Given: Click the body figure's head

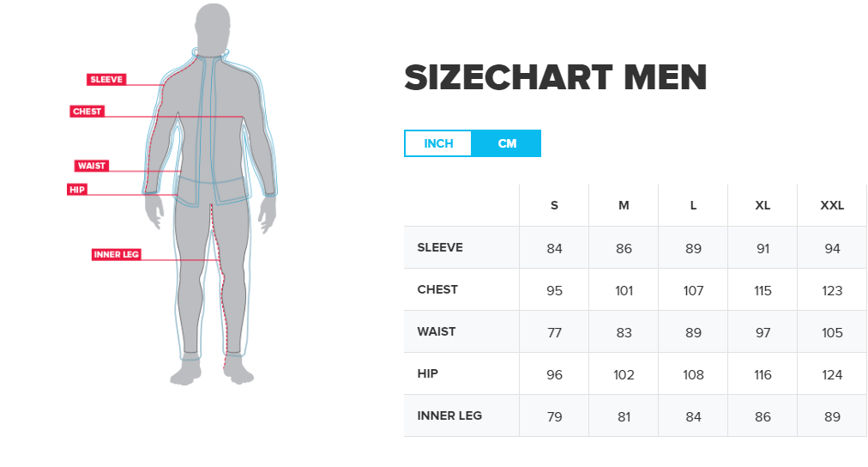Looking at the screenshot, I should [213, 27].
